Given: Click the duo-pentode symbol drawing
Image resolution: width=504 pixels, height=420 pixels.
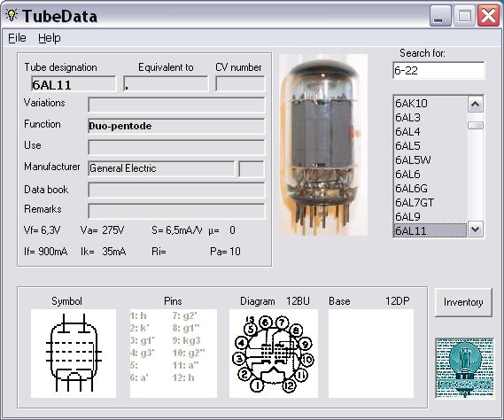Looking at the screenshot, I should [x=74, y=354].
